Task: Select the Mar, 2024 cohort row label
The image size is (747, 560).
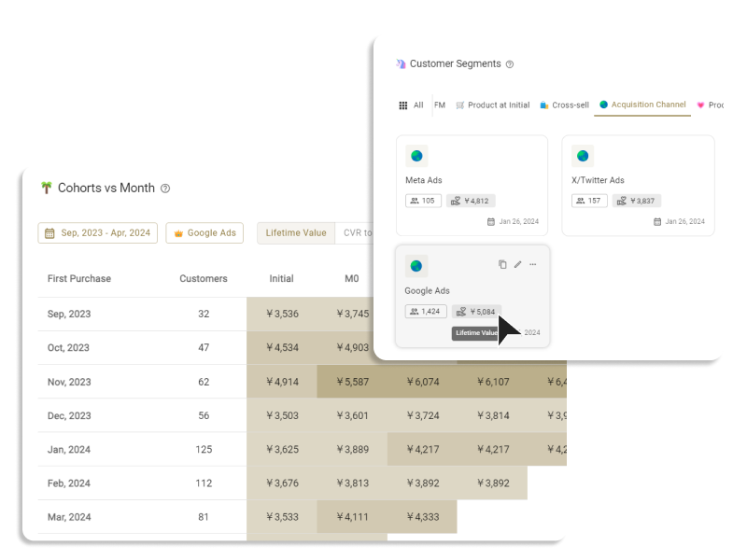Action: [69, 517]
